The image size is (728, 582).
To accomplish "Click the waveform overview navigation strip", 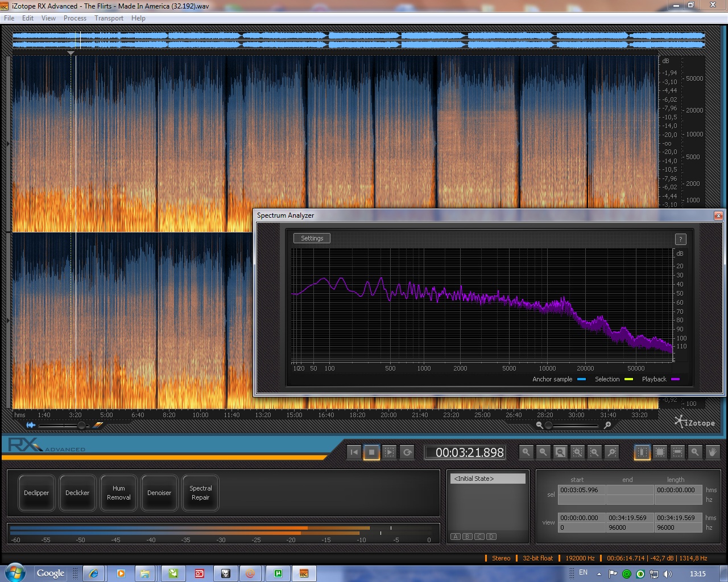I will [x=359, y=40].
